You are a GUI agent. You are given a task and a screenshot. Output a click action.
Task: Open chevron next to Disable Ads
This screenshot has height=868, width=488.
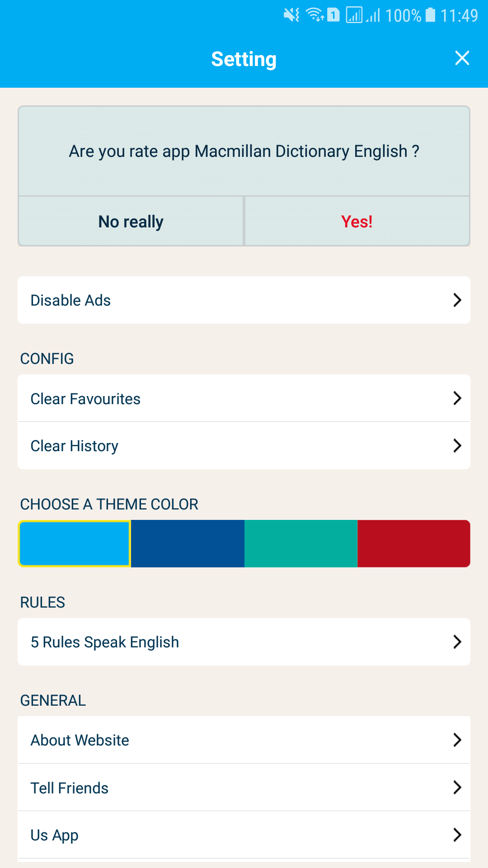[457, 300]
